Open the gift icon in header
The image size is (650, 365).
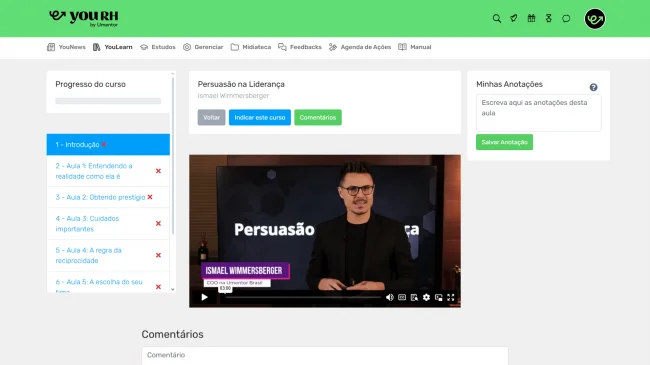coord(531,18)
